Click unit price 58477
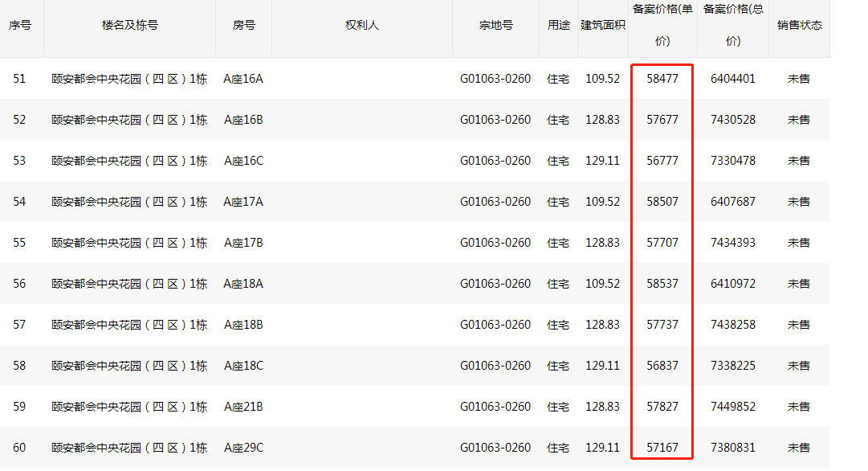Viewport: 868px width, 471px height. (x=662, y=79)
